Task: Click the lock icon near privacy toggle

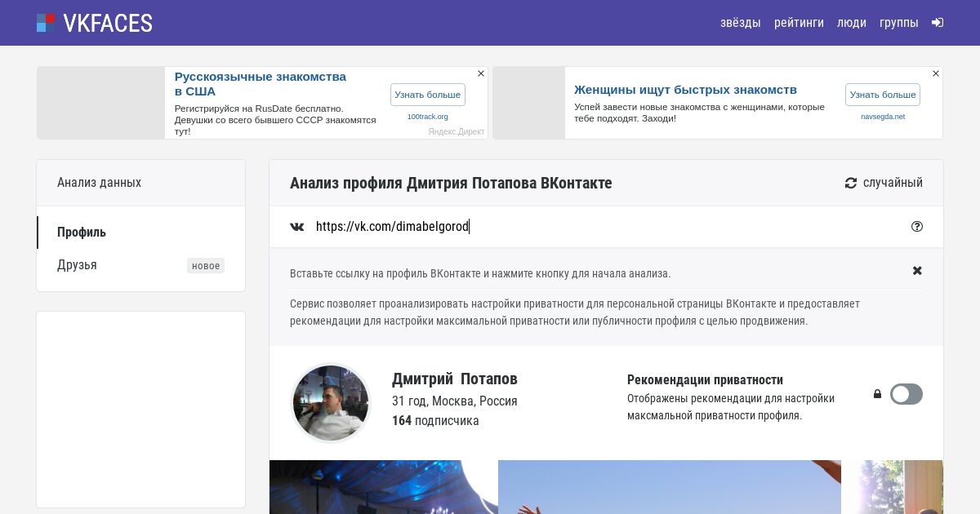Action: pos(877,394)
